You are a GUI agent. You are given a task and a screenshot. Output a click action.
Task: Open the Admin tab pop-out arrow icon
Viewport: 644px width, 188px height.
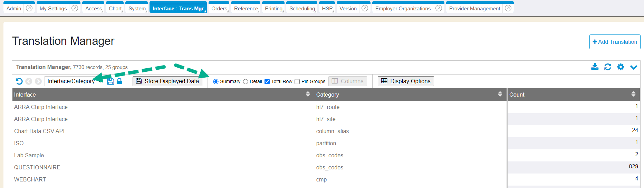click(29, 8)
